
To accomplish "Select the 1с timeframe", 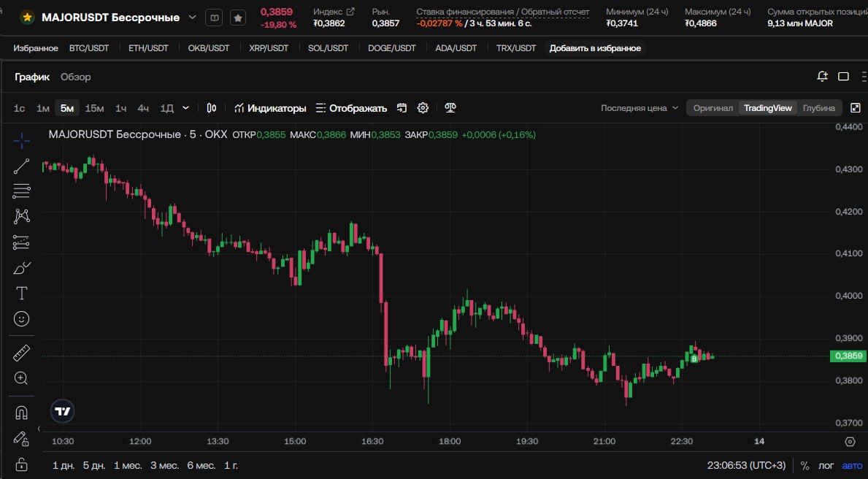I will [20, 108].
